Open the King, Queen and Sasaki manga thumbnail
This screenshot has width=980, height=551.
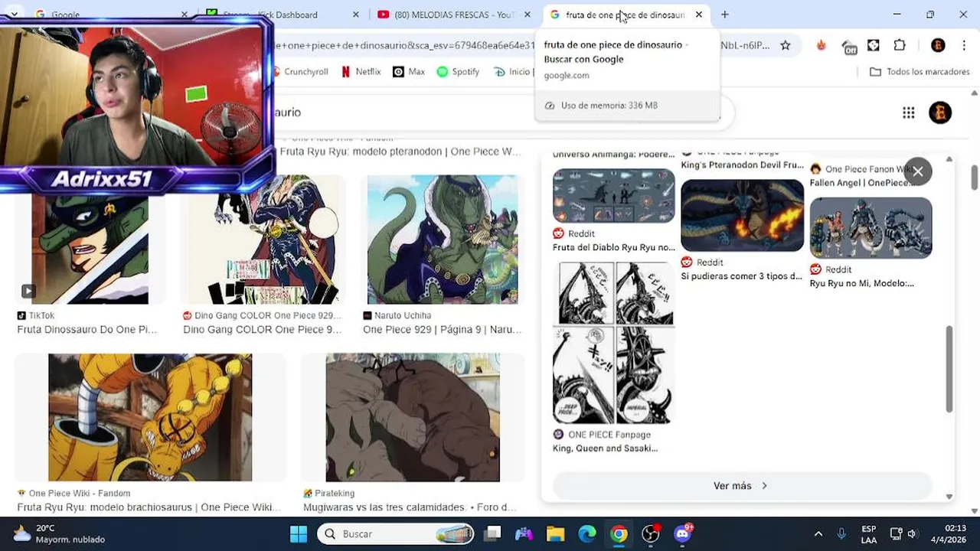pyautogui.click(x=613, y=343)
